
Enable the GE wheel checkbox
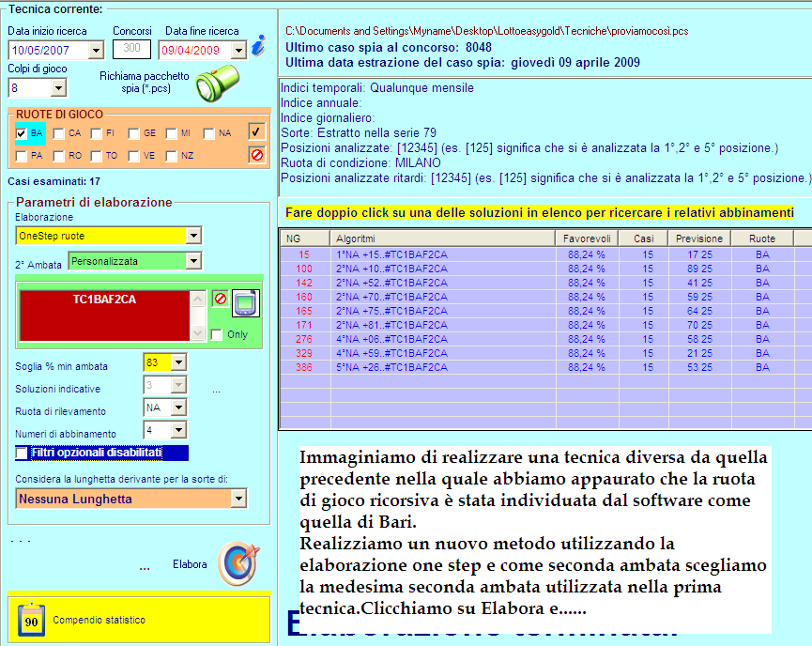133,133
